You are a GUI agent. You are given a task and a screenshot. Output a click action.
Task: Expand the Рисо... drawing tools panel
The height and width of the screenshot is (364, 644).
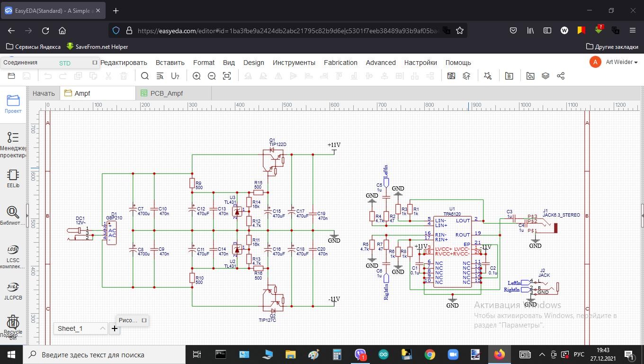144,320
